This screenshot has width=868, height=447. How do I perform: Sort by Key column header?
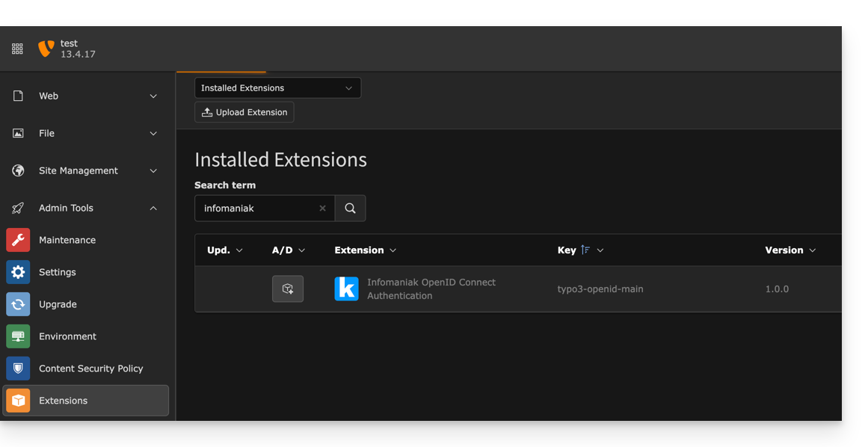pos(567,250)
